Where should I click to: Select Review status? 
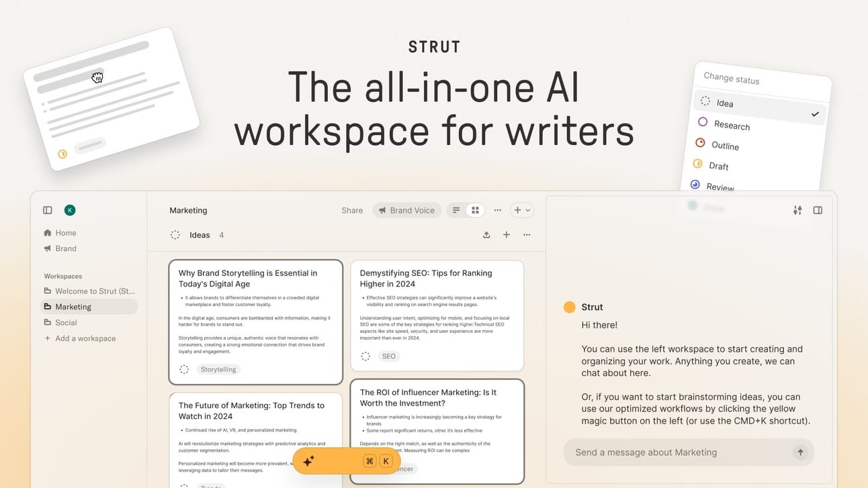click(712, 186)
